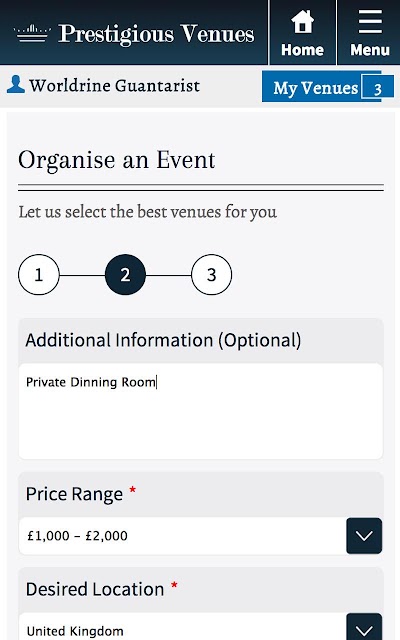Click the Prestigious Venues site title
This screenshot has width=400, height=640.
(x=156, y=33)
